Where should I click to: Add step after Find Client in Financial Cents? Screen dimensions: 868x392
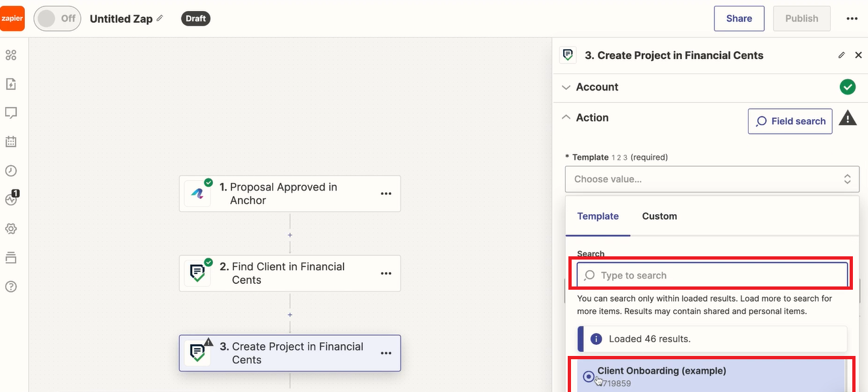[x=290, y=315]
